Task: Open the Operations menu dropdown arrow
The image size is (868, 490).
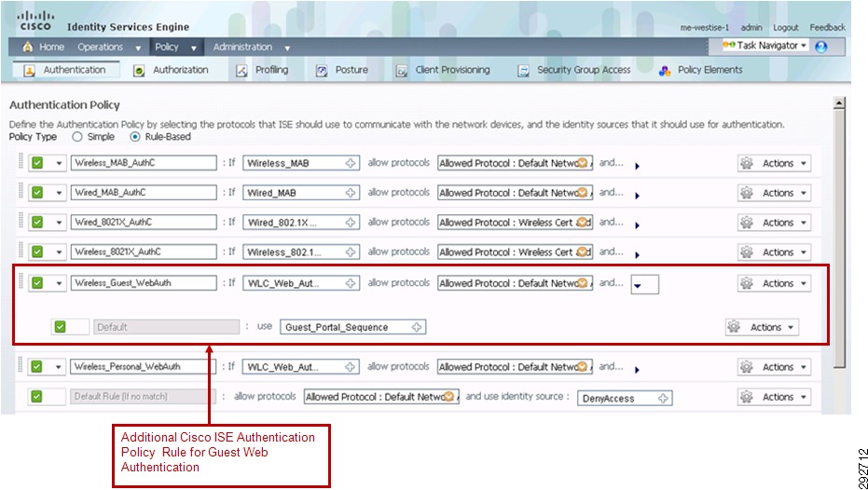Action: click(138, 48)
